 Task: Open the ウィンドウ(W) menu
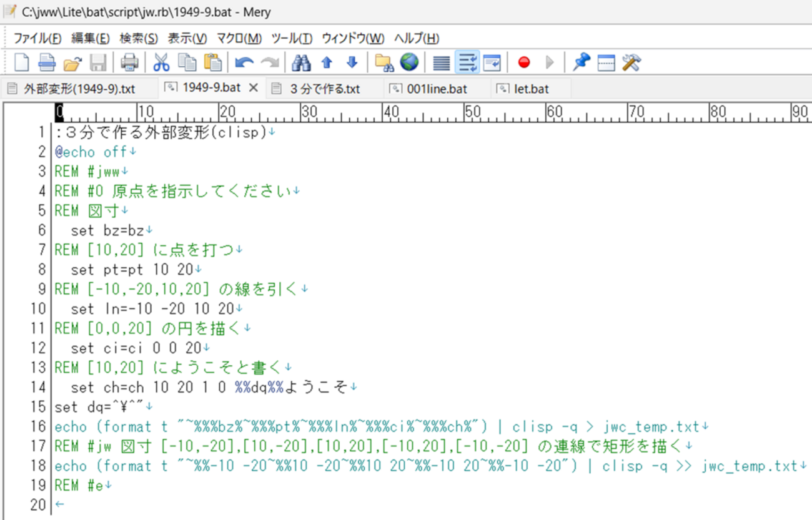coord(353,38)
